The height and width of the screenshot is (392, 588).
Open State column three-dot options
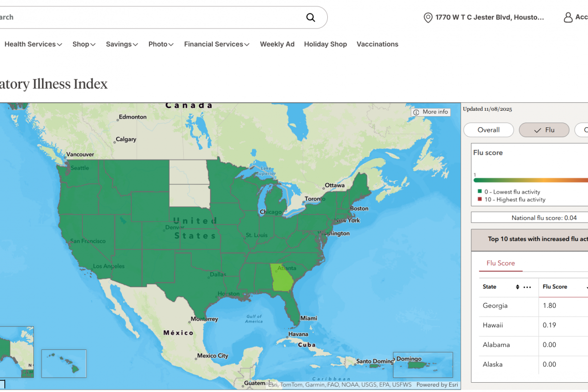click(x=527, y=287)
